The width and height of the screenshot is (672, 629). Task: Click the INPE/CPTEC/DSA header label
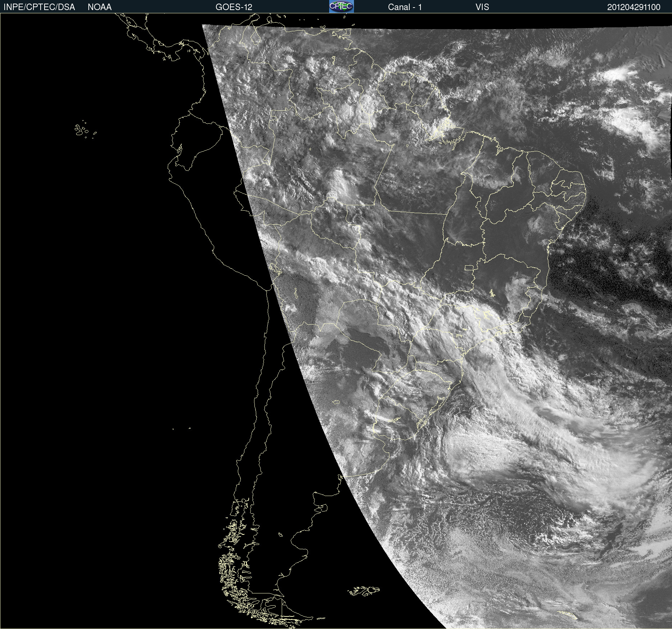tap(39, 7)
